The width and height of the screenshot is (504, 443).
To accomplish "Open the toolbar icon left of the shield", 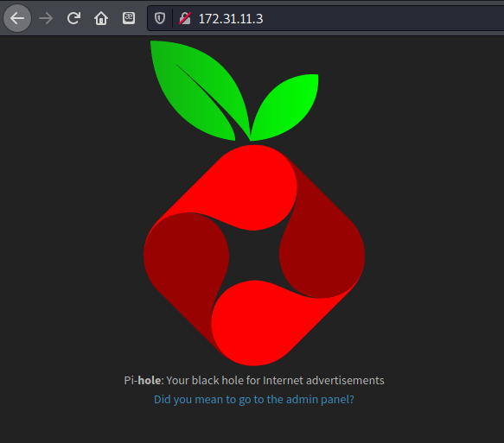I will [x=129, y=18].
